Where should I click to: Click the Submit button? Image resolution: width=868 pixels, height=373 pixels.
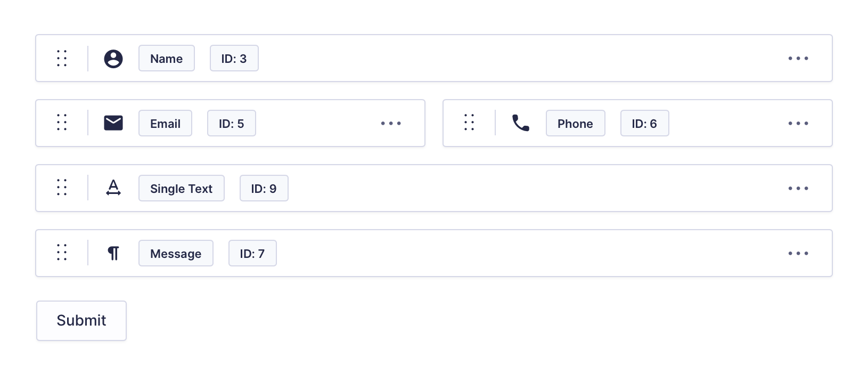pyautogui.click(x=81, y=321)
